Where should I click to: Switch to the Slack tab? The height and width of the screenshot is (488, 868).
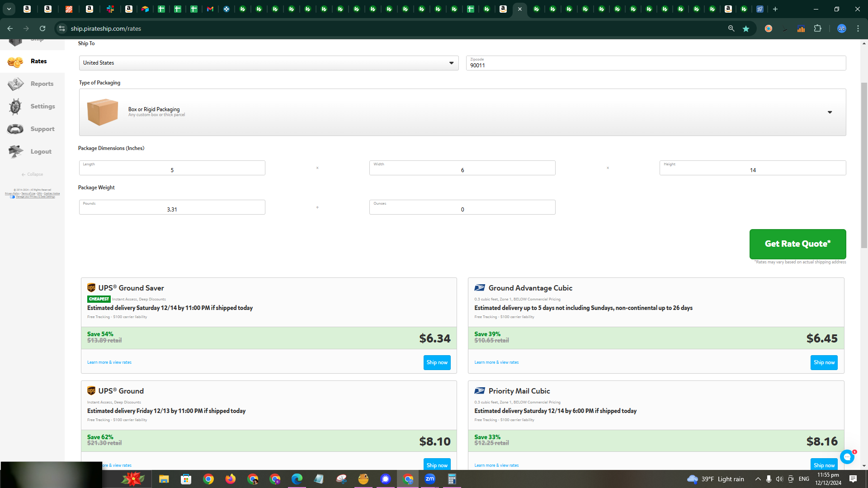pos(110,9)
